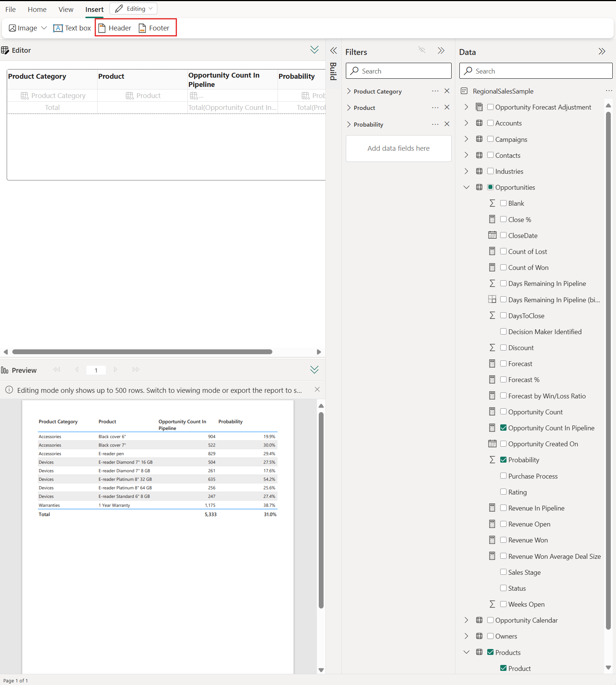Insert a Text box
Viewport: 616px width, 685px height.
point(72,28)
